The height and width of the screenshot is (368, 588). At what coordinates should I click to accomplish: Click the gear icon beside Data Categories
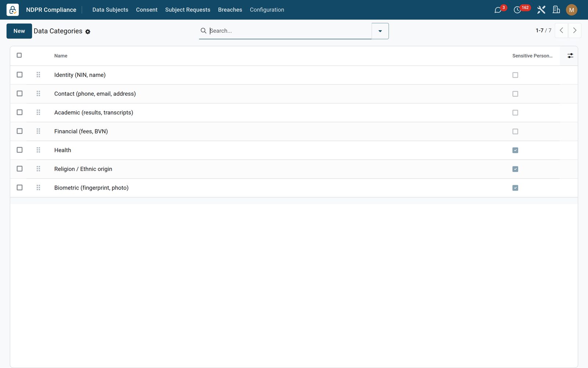(x=88, y=32)
